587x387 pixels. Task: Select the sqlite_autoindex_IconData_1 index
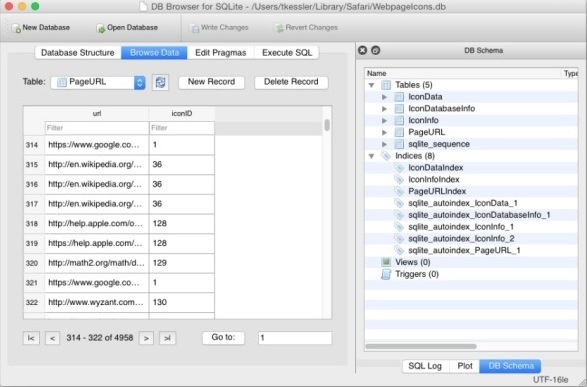463,203
